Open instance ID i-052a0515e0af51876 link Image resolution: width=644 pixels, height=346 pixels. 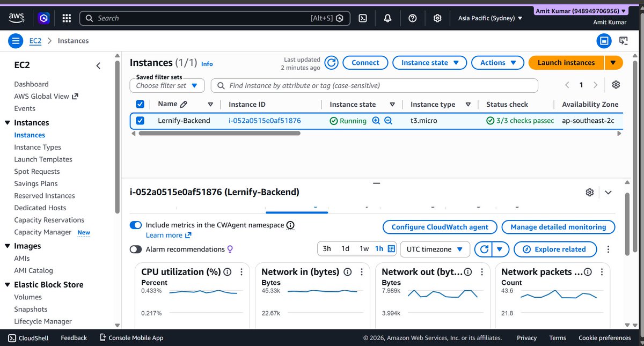click(265, 121)
